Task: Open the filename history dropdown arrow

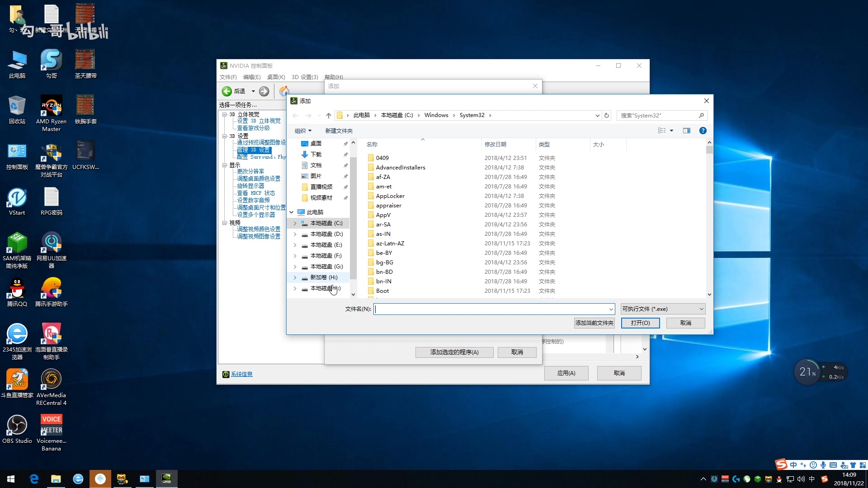Action: (x=611, y=309)
